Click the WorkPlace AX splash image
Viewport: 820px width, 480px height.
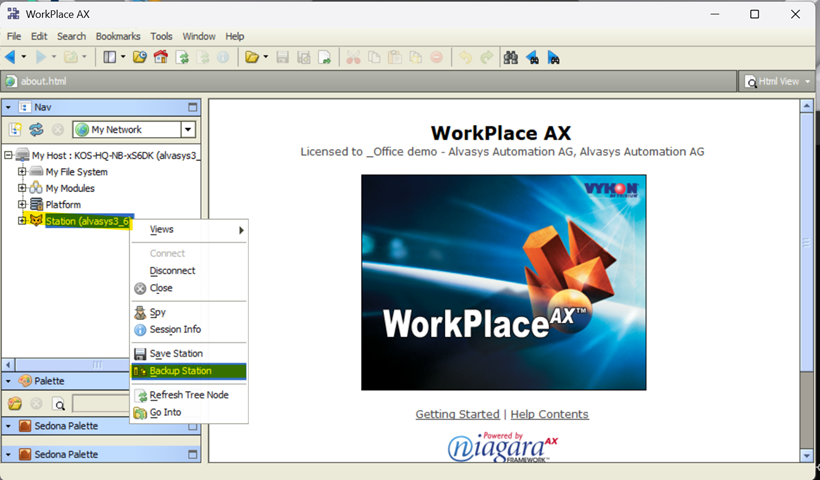[x=504, y=282]
